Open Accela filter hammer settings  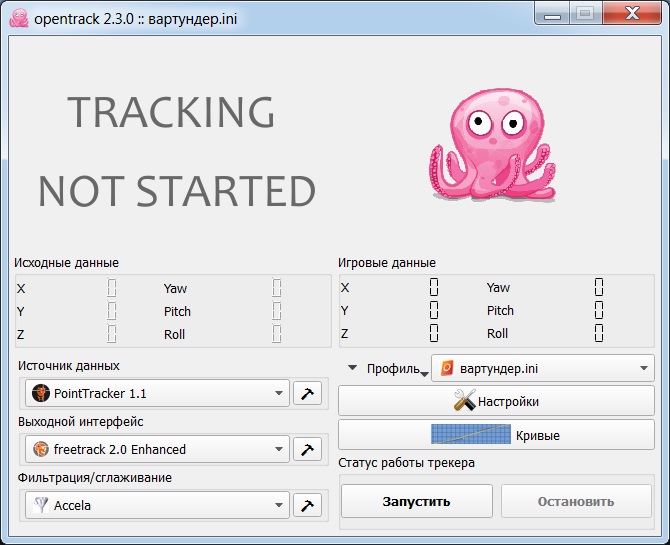coord(307,505)
